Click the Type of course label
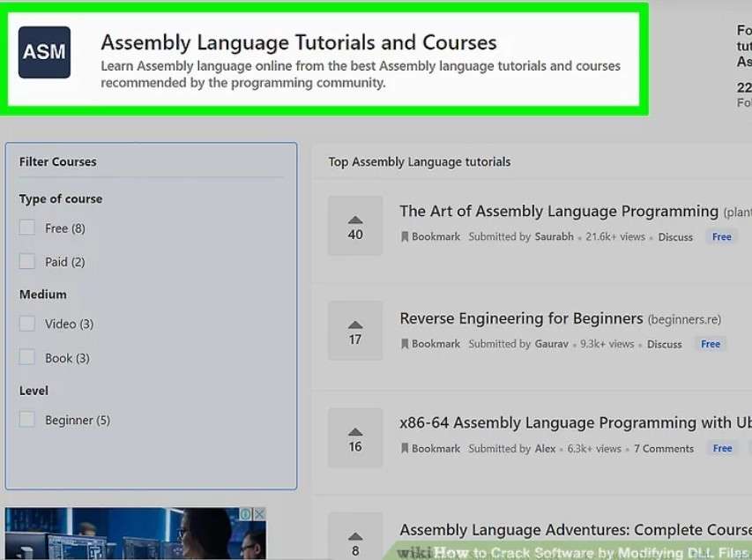This screenshot has height=560, width=752. (61, 198)
